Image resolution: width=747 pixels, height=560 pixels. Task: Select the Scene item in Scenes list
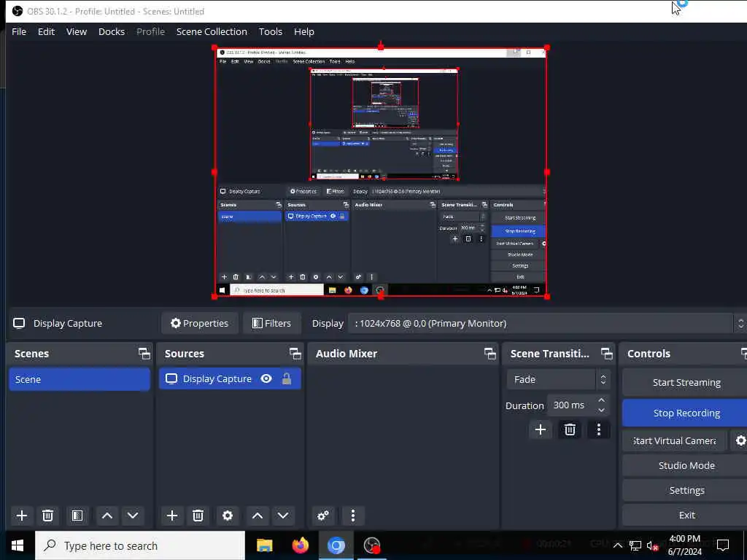(80, 379)
